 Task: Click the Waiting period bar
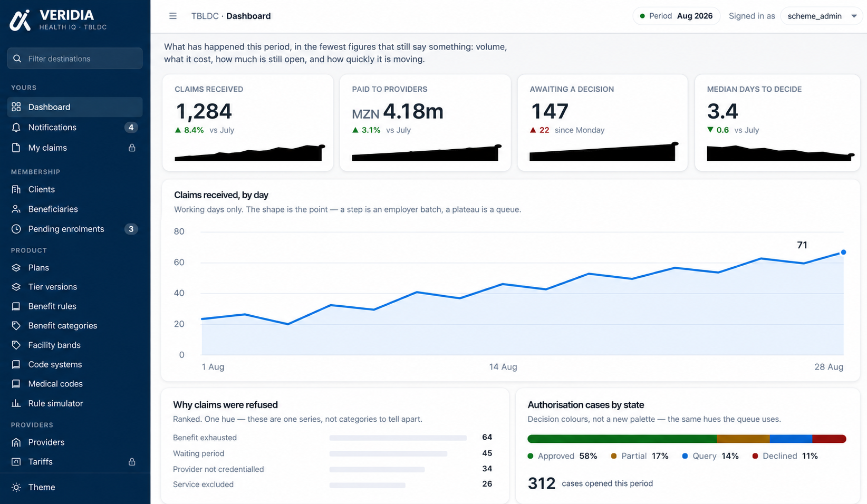tap(388, 453)
